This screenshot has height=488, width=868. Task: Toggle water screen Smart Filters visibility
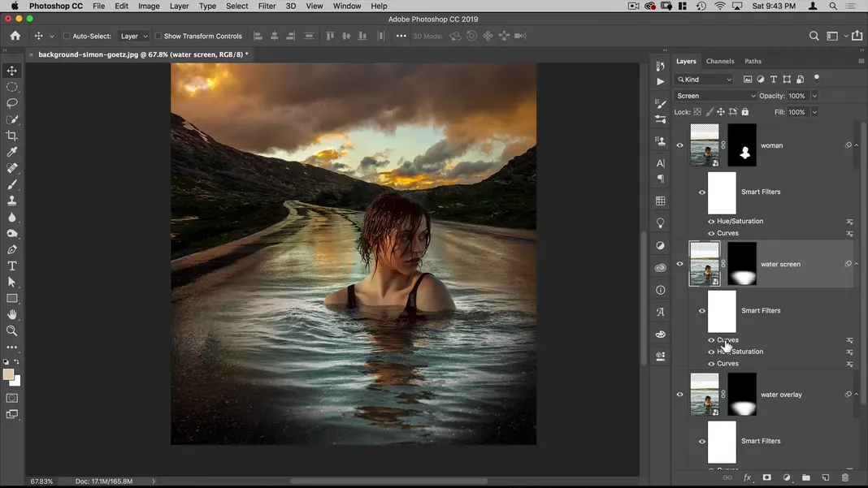click(702, 311)
